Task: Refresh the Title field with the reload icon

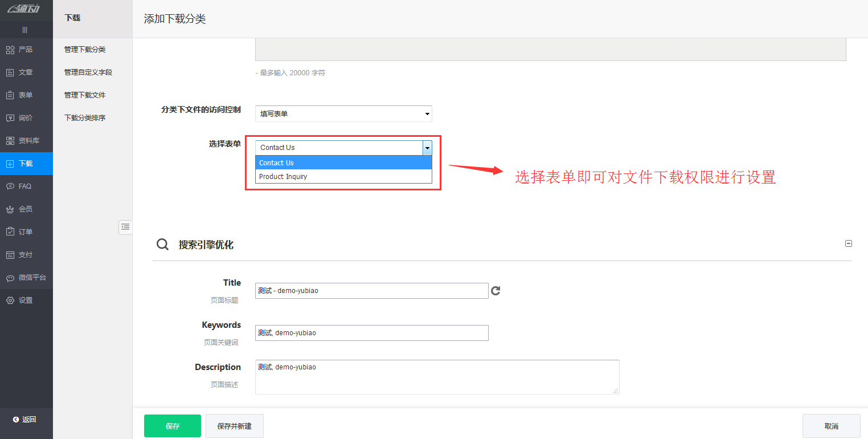Action: pos(496,291)
